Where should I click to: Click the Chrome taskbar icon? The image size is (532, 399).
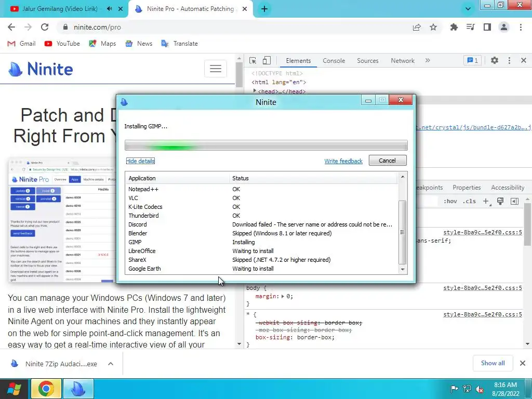(x=46, y=389)
